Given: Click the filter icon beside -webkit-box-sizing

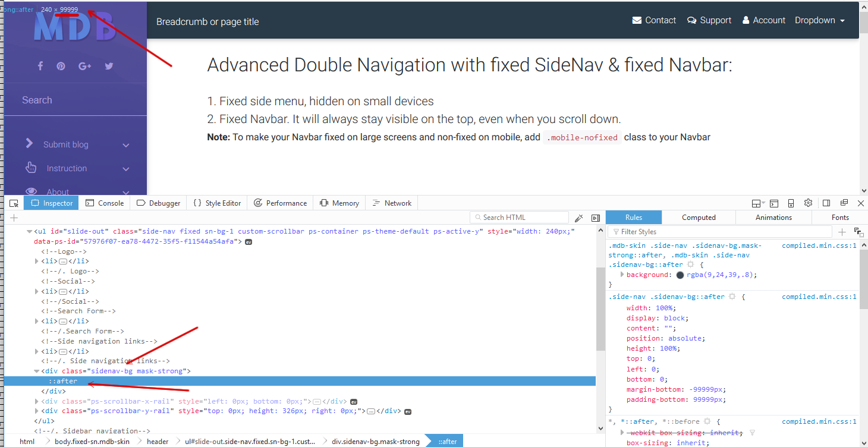Looking at the screenshot, I should point(752,433).
